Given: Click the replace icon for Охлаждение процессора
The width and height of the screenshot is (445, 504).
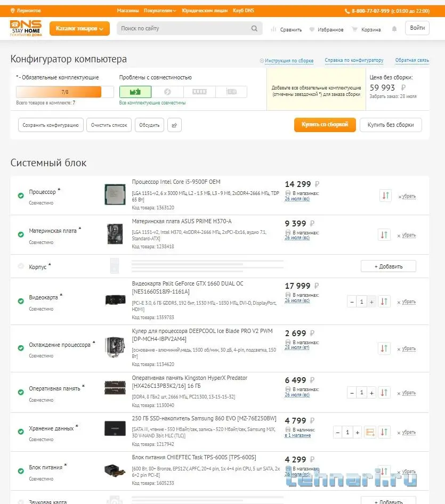Looking at the screenshot, I should point(384,348).
